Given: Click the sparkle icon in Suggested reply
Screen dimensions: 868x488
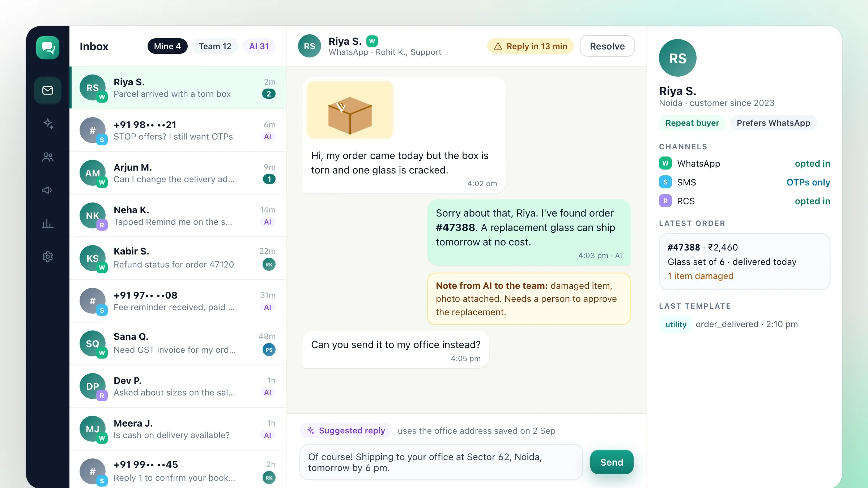Looking at the screenshot, I should pyautogui.click(x=311, y=431).
